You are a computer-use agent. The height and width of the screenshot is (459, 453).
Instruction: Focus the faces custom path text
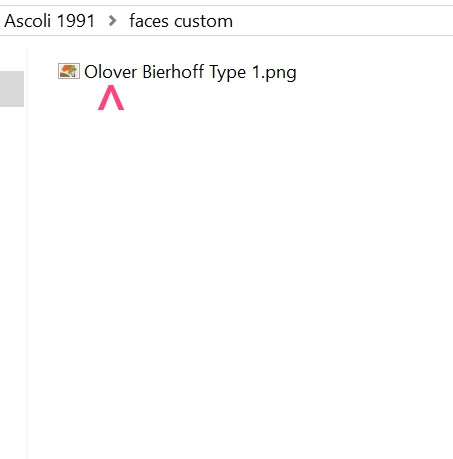[x=181, y=21]
